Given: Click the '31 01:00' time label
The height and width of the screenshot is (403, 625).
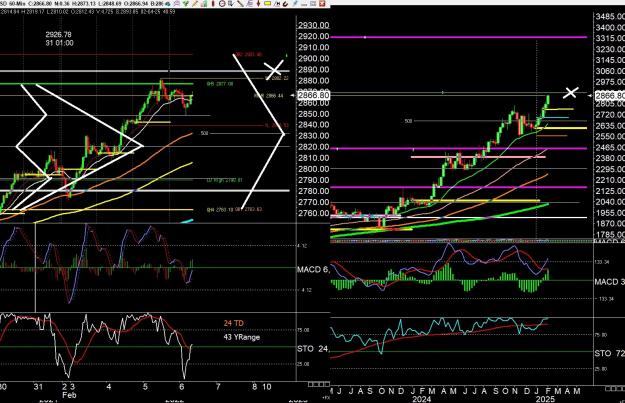Looking at the screenshot, I should (59, 43).
